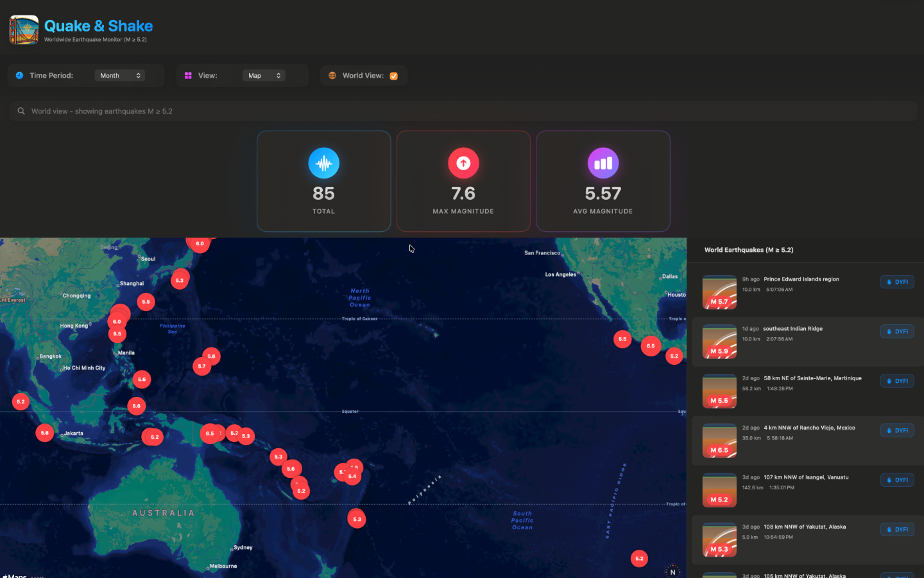924x578 pixels.
Task: Click the blue waveform icon above Total
Action: 324,163
